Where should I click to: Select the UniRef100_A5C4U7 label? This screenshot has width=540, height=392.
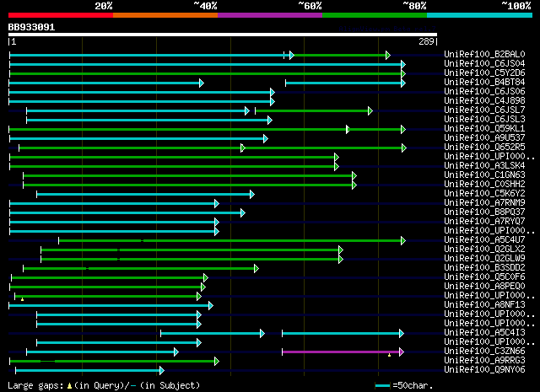pyautogui.click(x=484, y=240)
